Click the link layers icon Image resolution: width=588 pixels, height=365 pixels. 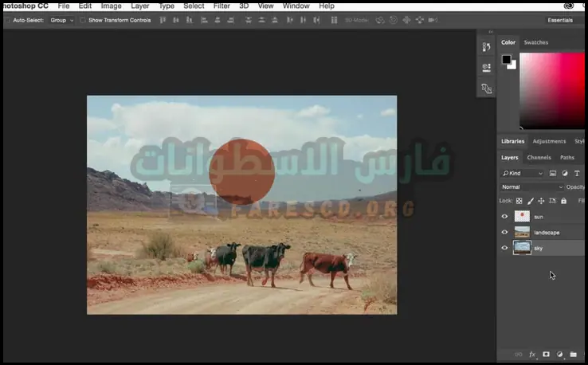pos(519,355)
